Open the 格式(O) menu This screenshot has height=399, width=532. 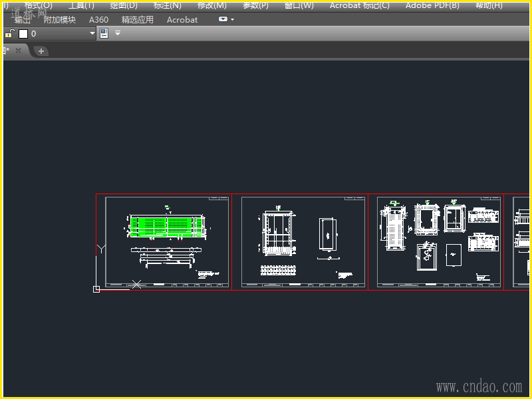(38, 5)
